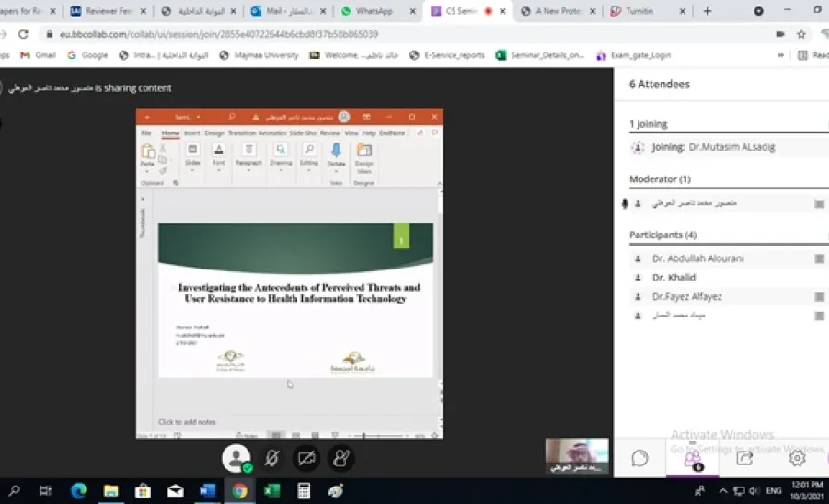Open controls for Dr.Fayez Alfayez
829x504 pixels.
tap(819, 297)
